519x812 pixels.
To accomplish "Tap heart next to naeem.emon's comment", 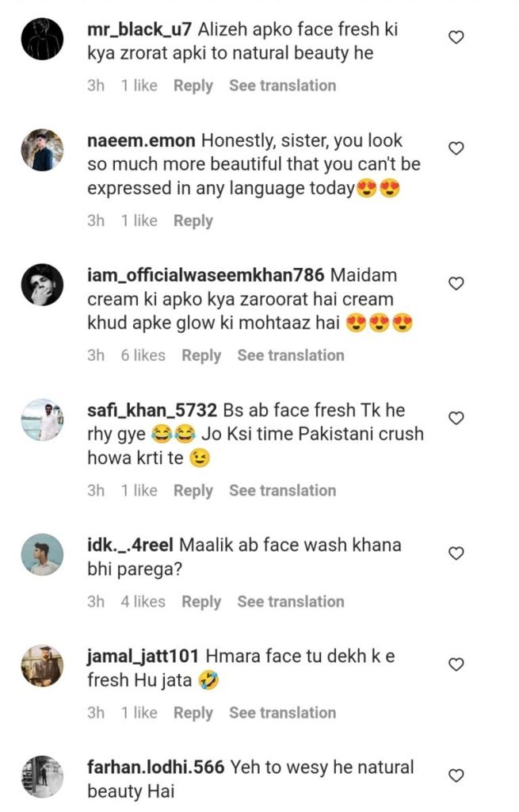I will click(456, 148).
